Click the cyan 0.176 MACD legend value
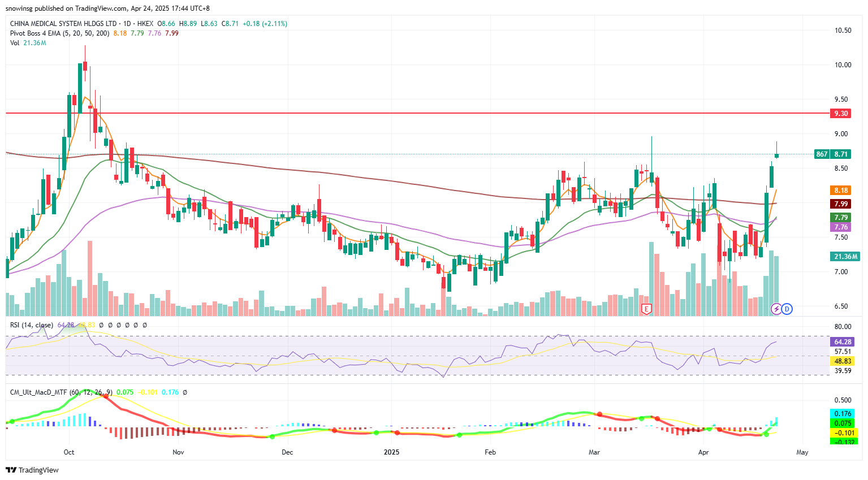The width and height of the screenshot is (868, 480). pyautogui.click(x=170, y=392)
